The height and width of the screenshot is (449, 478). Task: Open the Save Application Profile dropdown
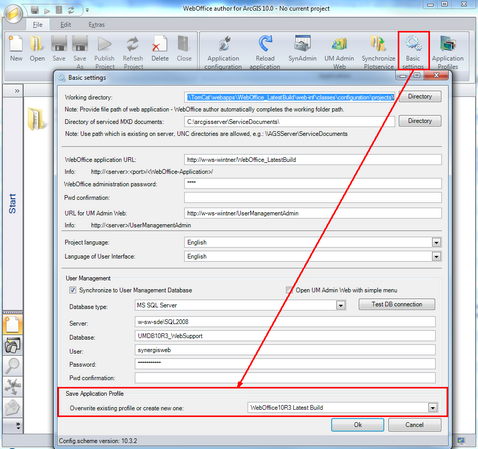click(x=433, y=408)
